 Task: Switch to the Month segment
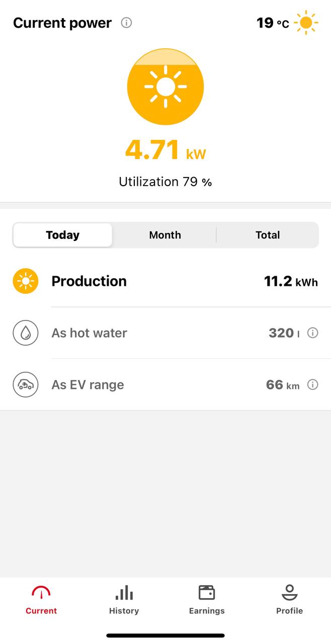(165, 235)
